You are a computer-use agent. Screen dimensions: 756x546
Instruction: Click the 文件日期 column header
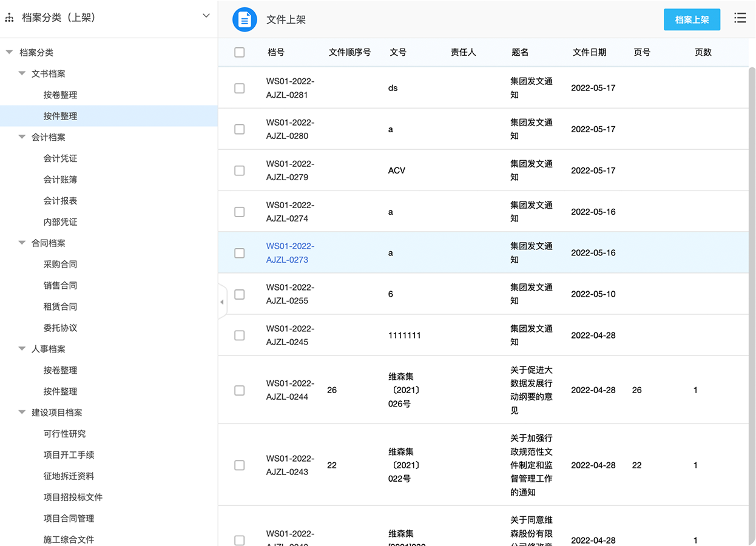tap(589, 53)
